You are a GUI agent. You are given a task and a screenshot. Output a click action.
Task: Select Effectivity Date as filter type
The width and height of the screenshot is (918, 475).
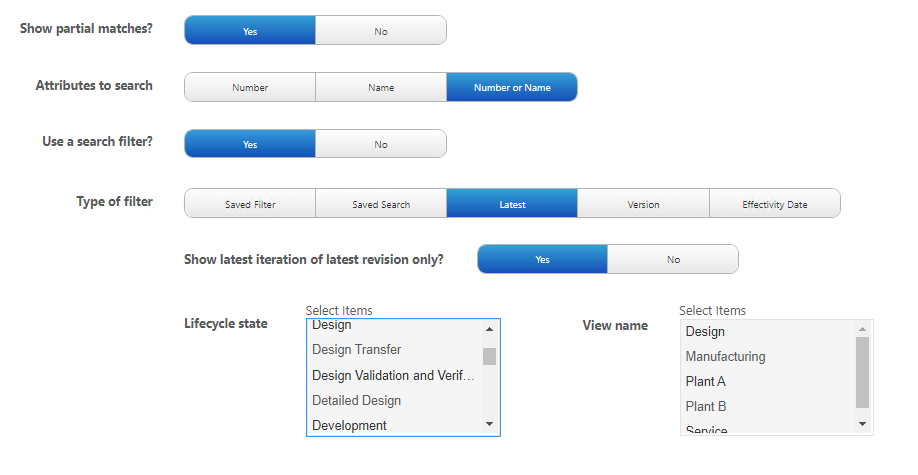pyautogui.click(x=775, y=203)
